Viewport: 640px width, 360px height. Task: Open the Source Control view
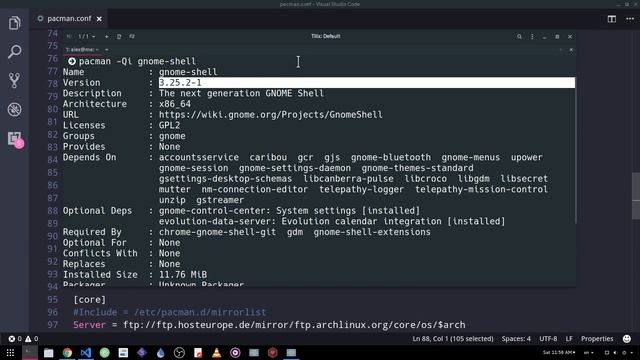[x=14, y=80]
